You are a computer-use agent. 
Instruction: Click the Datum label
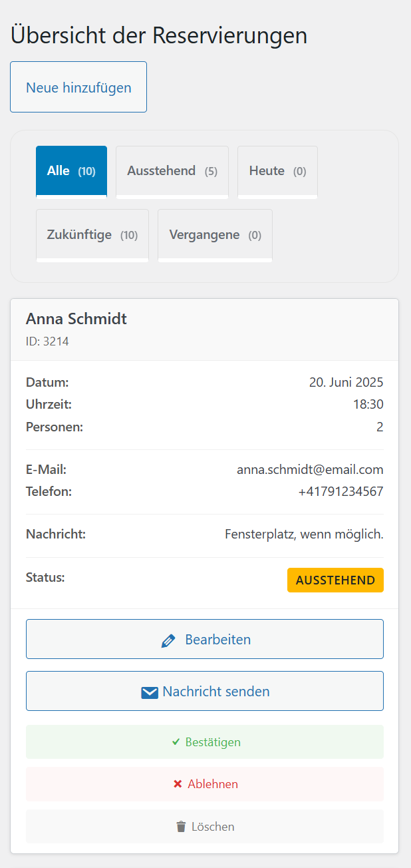pos(47,382)
